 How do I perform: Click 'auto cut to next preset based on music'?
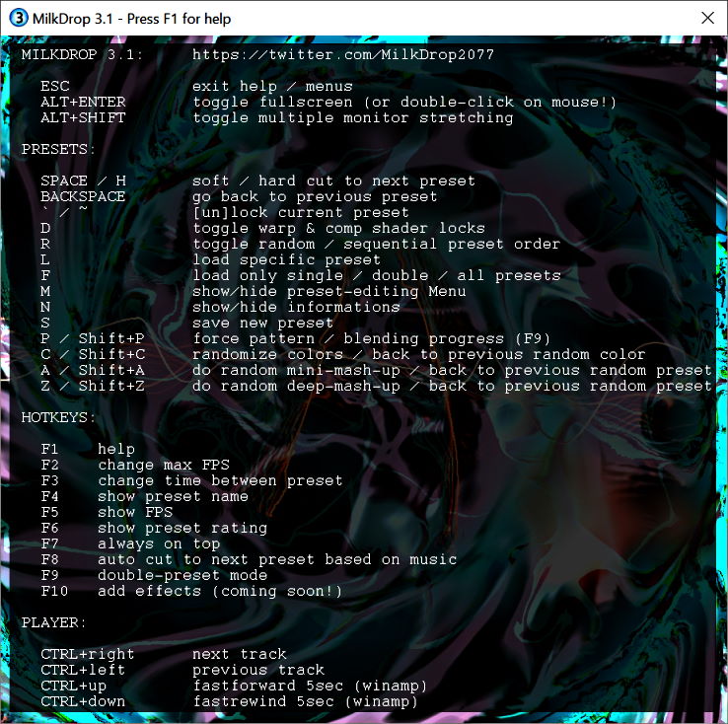click(277, 559)
